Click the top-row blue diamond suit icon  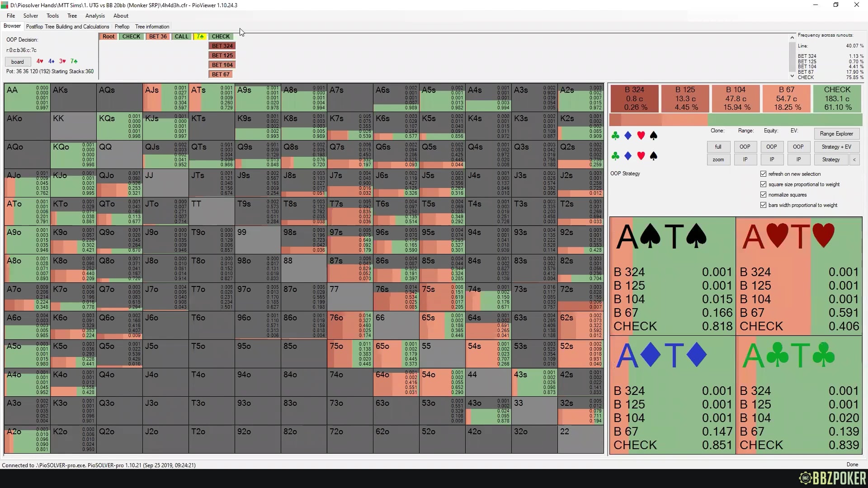pyautogui.click(x=628, y=136)
